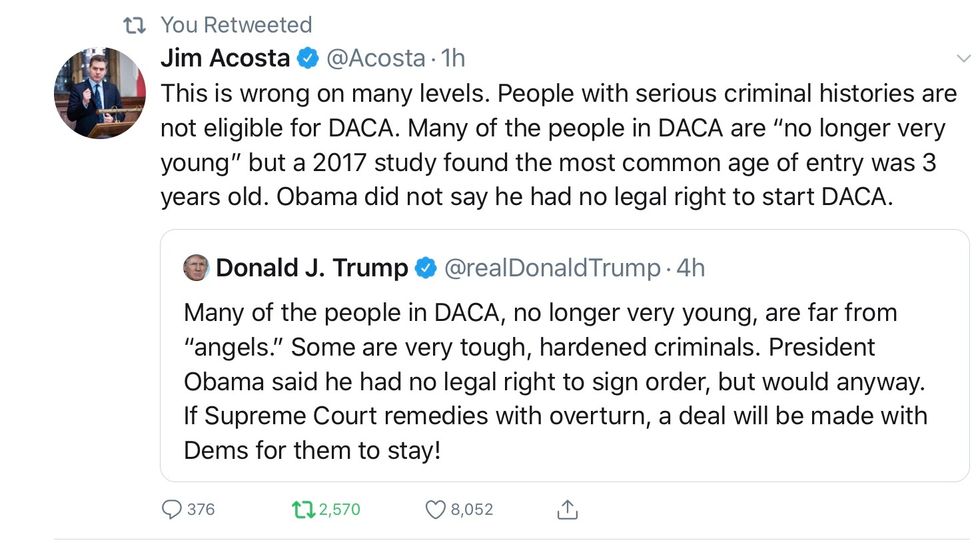This screenshot has height=556, width=980.
Task: Click Donald J. Trump's small avatar
Action: pos(195,268)
